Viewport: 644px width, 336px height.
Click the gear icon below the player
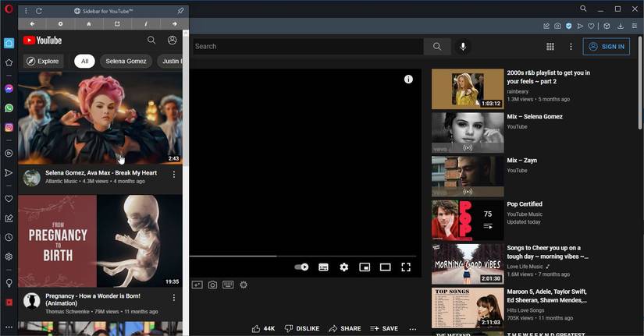click(244, 285)
